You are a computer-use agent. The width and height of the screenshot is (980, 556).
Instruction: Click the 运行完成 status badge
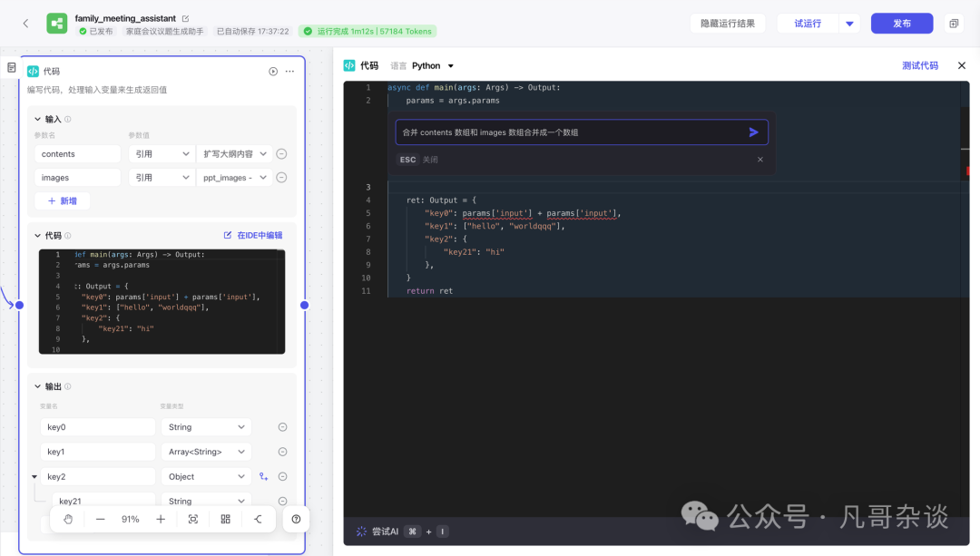coord(367,31)
